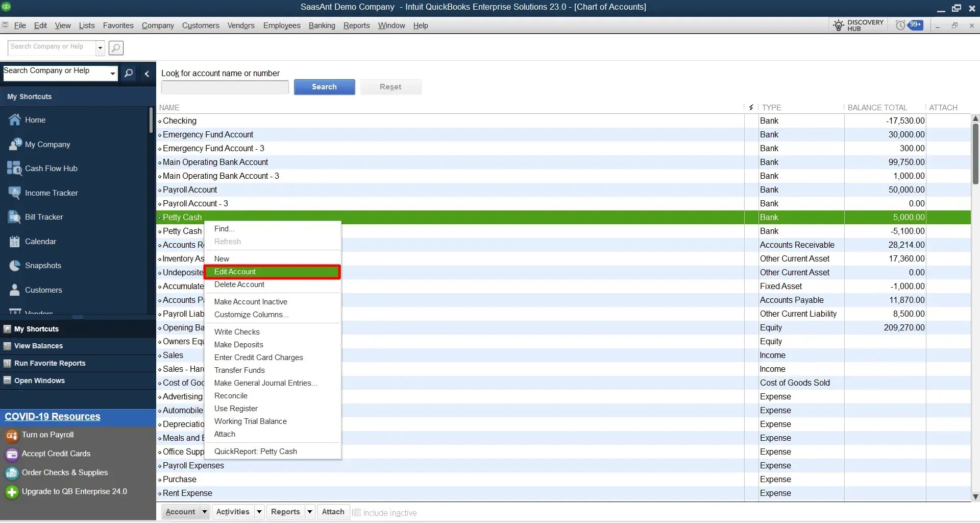Screen dimensions: 980x523
Task: Click the sidebar search magnifier icon
Action: click(x=129, y=73)
